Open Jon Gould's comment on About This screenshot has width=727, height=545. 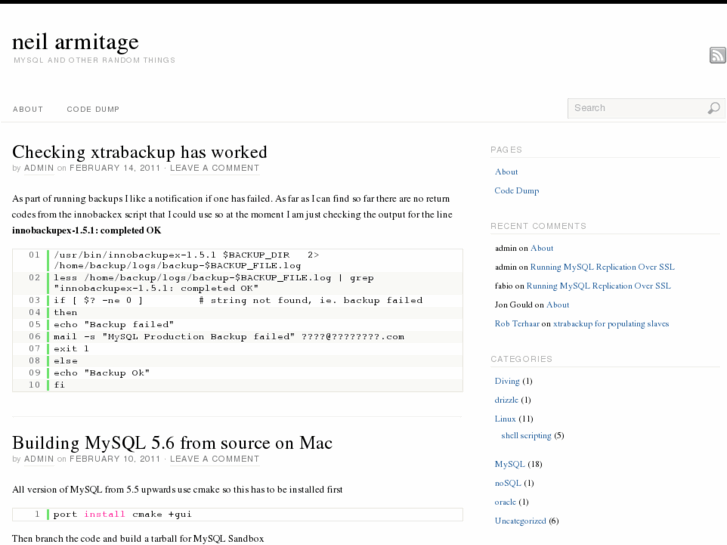[558, 305]
